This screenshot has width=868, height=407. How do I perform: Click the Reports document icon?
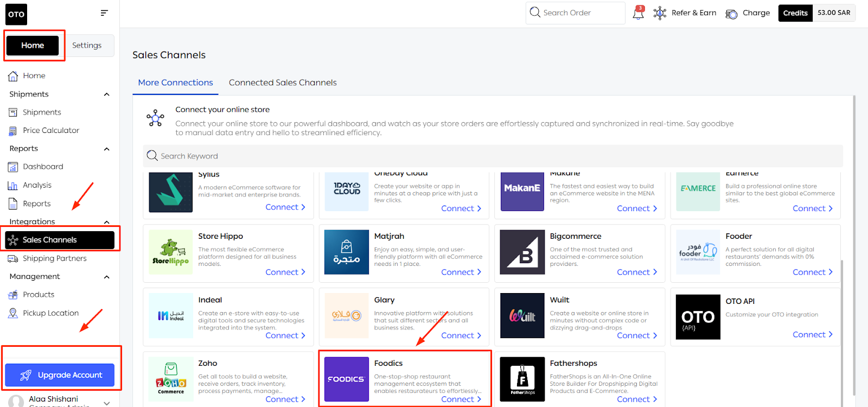[x=13, y=203]
